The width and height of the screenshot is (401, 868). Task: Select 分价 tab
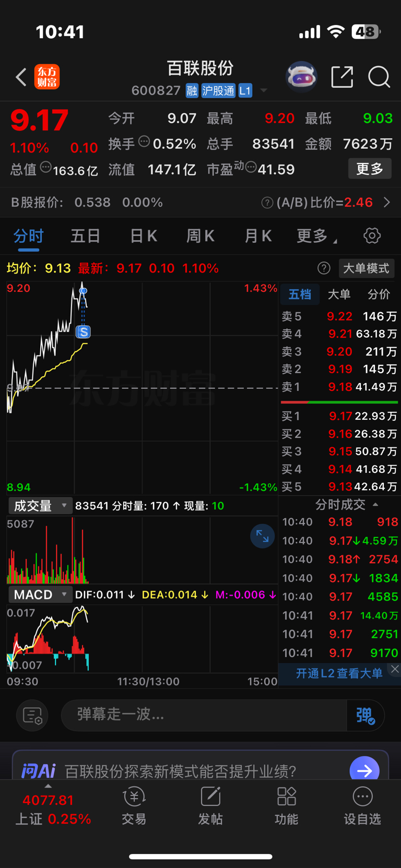tap(379, 294)
